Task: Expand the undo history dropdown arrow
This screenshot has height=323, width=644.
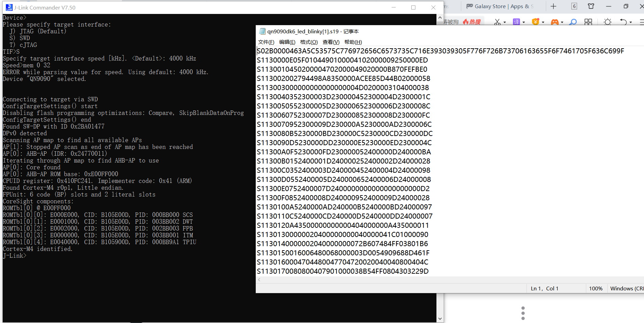Action: [x=630, y=22]
